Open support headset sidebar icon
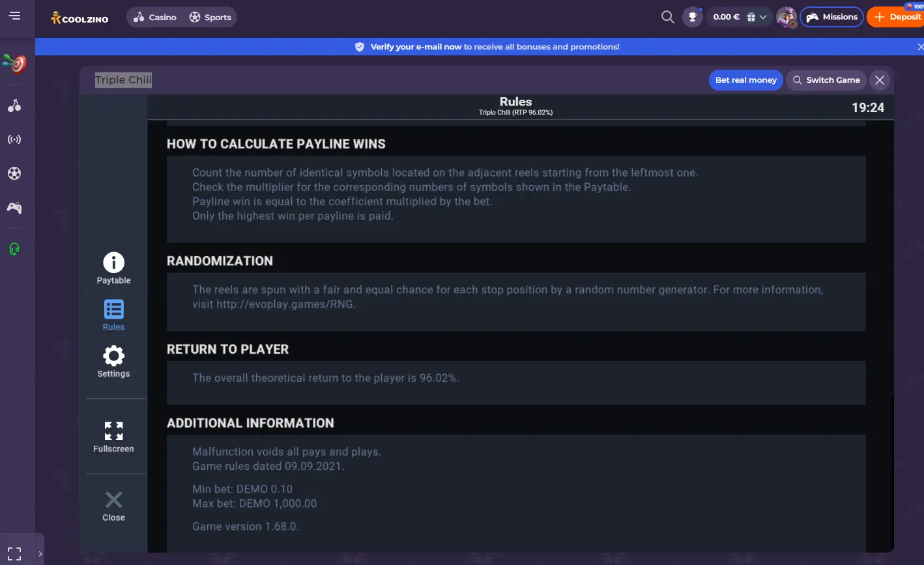 tap(14, 249)
